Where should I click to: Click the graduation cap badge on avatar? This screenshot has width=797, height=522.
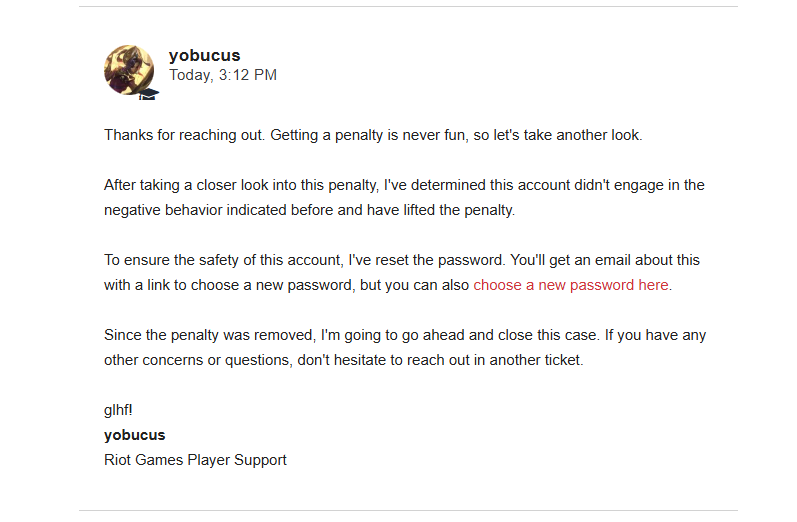[150, 95]
